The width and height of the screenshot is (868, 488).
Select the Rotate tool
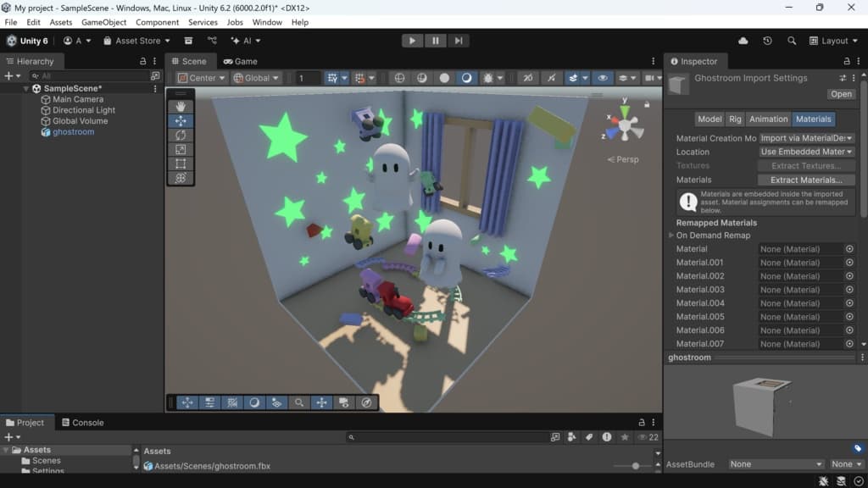pyautogui.click(x=181, y=136)
